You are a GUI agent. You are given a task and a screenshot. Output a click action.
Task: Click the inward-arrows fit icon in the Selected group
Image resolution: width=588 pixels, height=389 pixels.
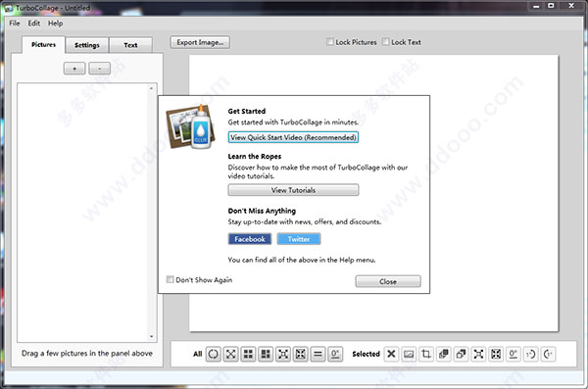point(478,354)
